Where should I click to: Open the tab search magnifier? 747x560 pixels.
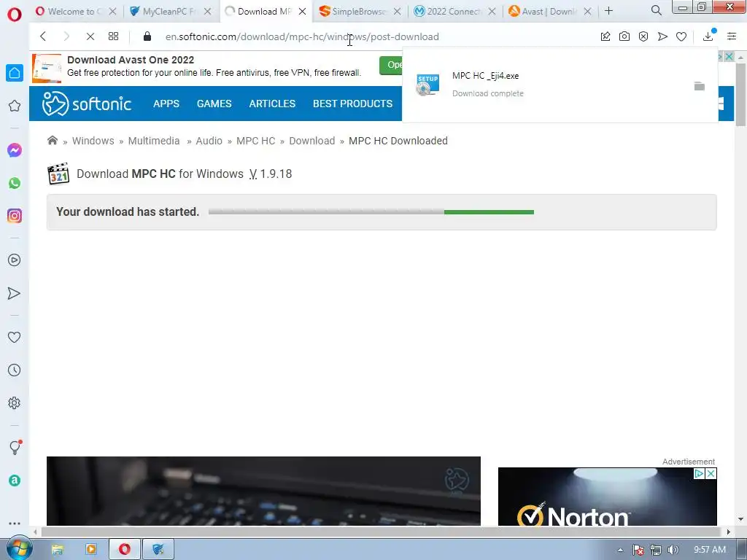tap(656, 10)
